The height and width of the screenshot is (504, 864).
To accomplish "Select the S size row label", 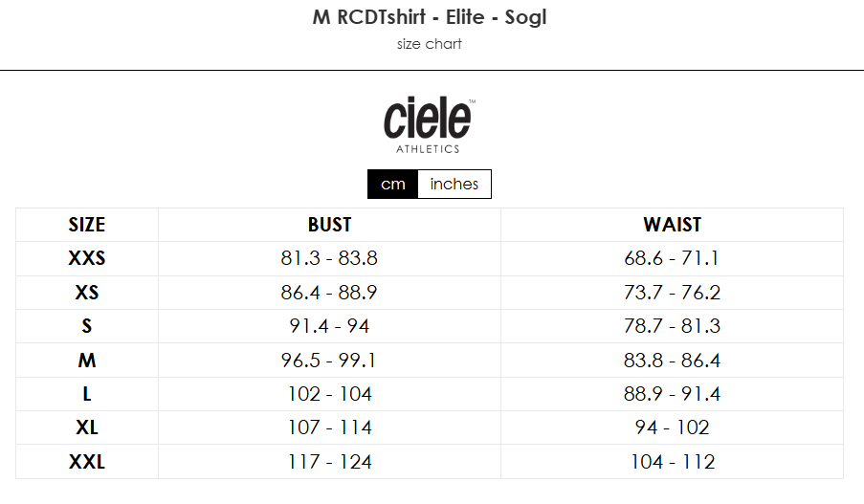I will [x=87, y=326].
